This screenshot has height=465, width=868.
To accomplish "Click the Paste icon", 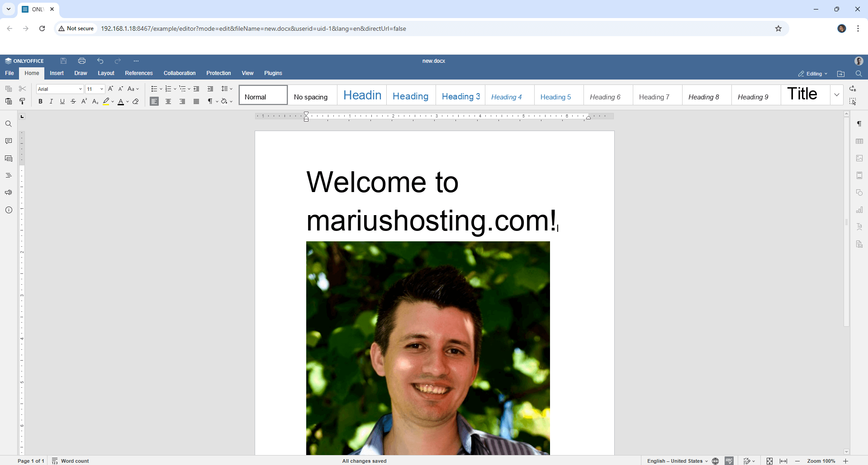I will coord(8,101).
